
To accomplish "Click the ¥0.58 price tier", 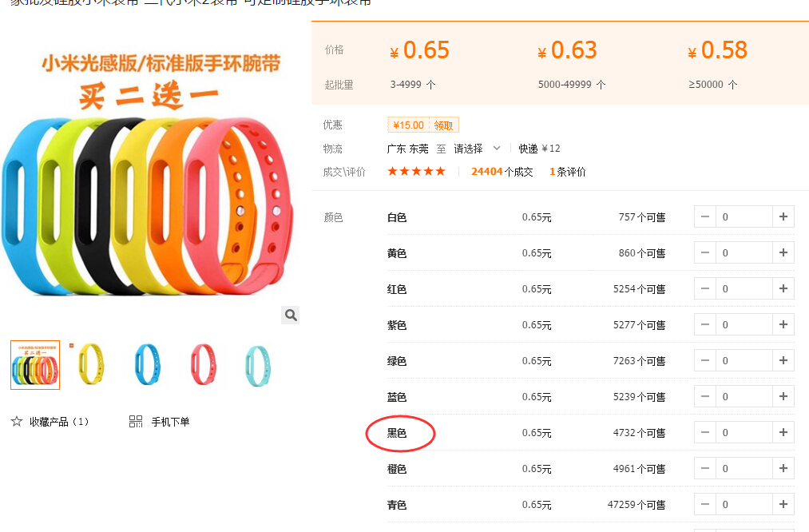I will 718,50.
